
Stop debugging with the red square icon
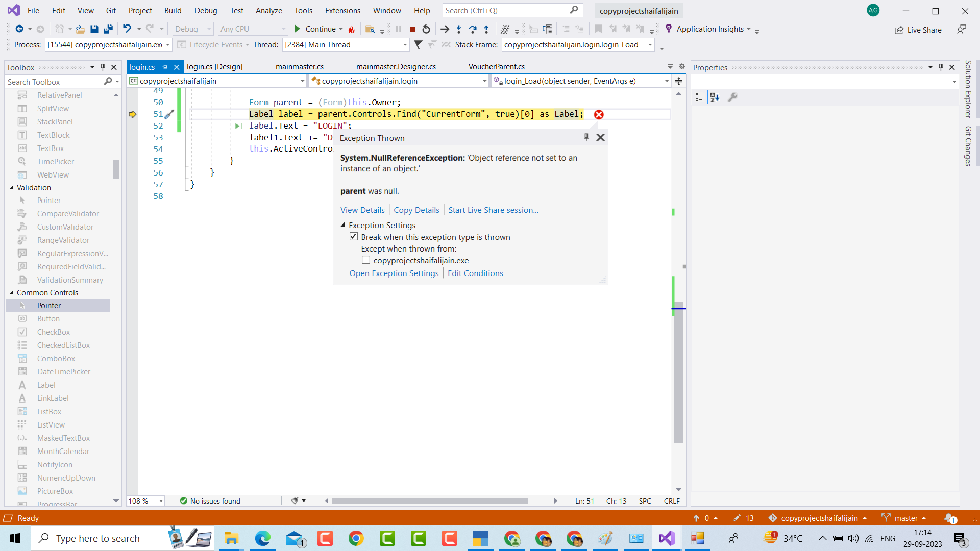click(x=412, y=29)
